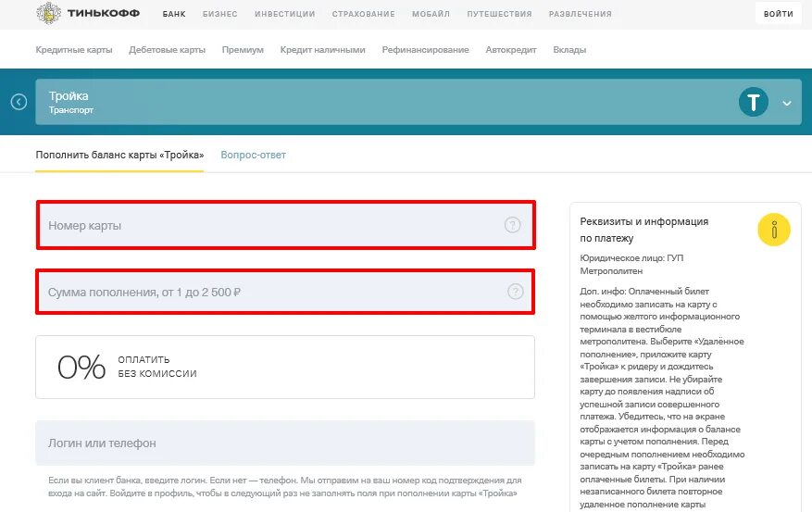This screenshot has width=812, height=512.
Task: Click the ВОЙТИ login button
Action: click(779, 14)
